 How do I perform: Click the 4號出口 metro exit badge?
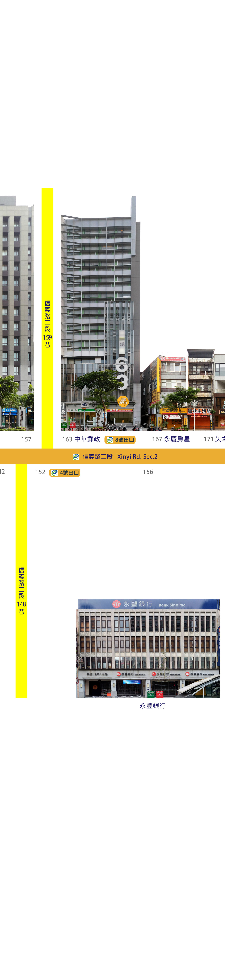click(x=65, y=473)
